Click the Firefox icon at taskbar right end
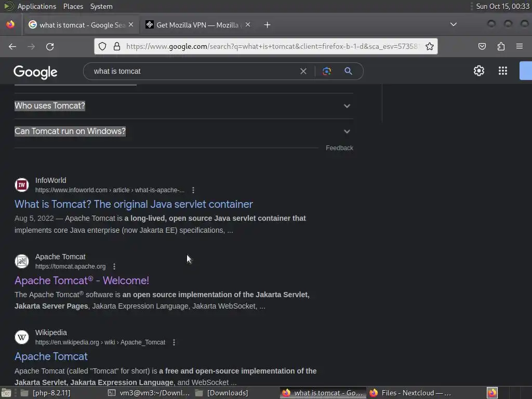 [492, 393]
